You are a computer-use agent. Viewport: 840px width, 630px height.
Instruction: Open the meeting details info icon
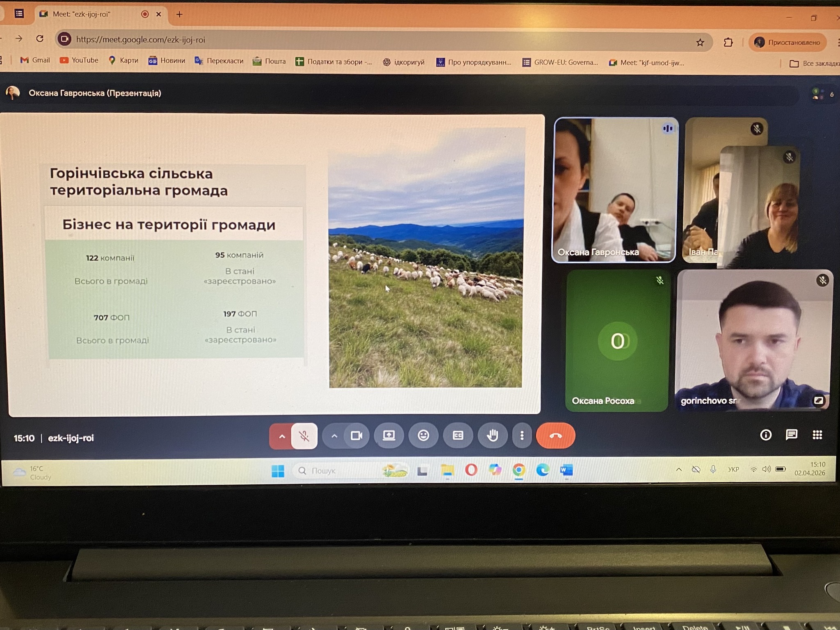(765, 435)
